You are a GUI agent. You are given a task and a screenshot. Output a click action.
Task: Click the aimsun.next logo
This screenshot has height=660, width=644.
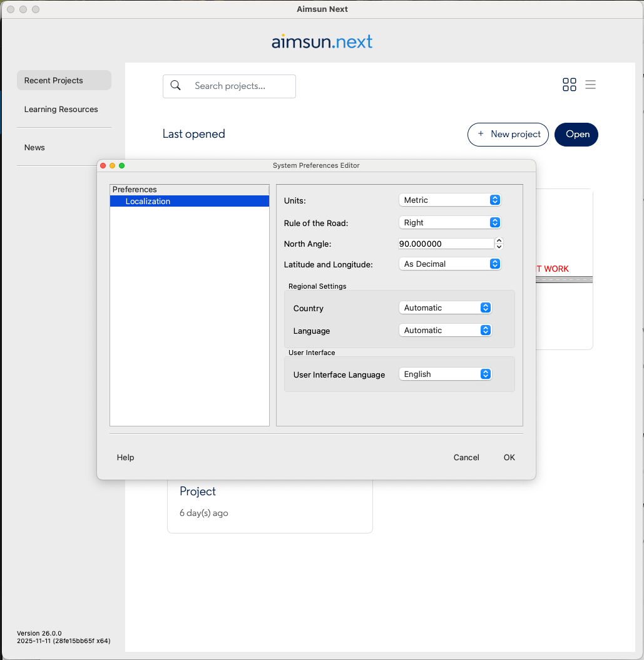[322, 42]
